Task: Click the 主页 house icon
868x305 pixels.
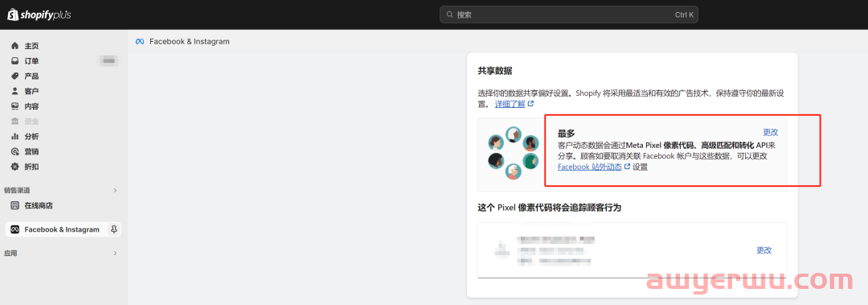Action: pyautogui.click(x=15, y=46)
